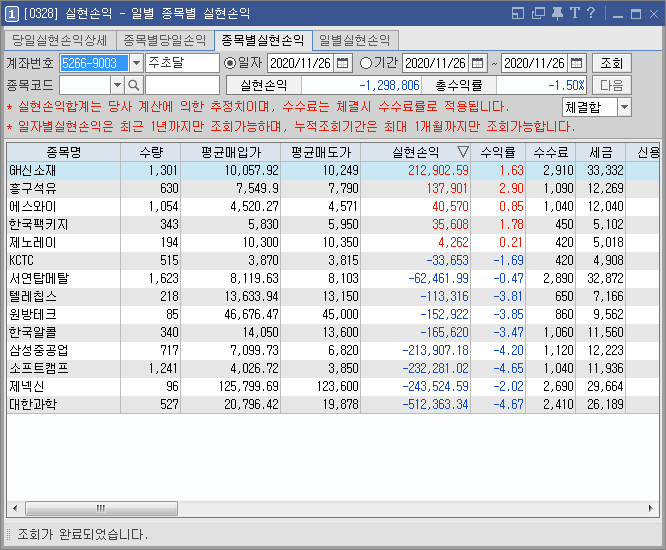Select the 에스와이 row
The width and height of the screenshot is (666, 550).
click(333, 206)
